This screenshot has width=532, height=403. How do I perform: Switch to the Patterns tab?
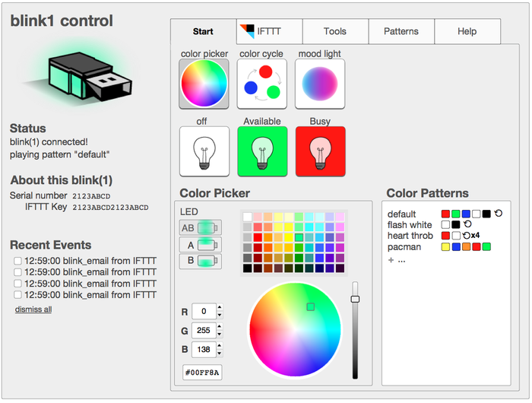(x=401, y=31)
